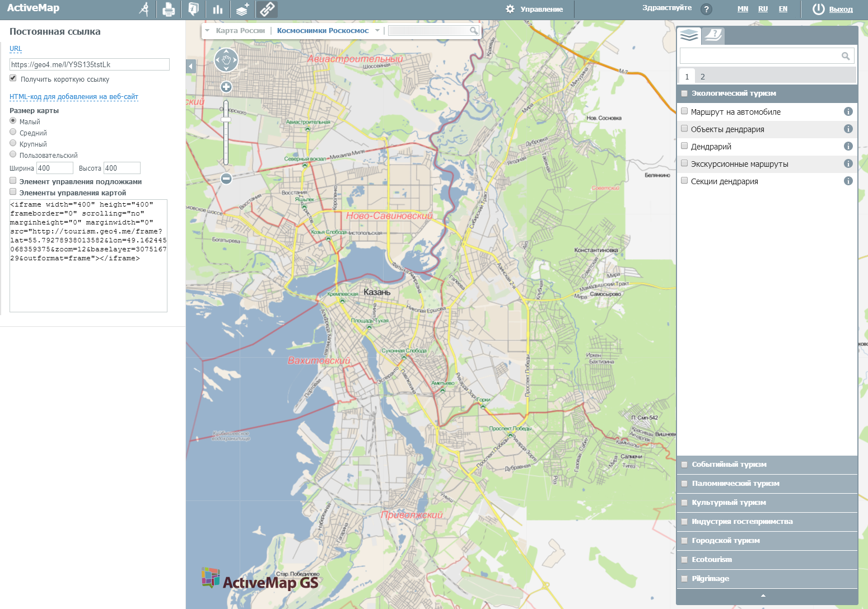This screenshot has height=609, width=868.
Task: Click the map zoom slider handle
Action: coord(226,120)
